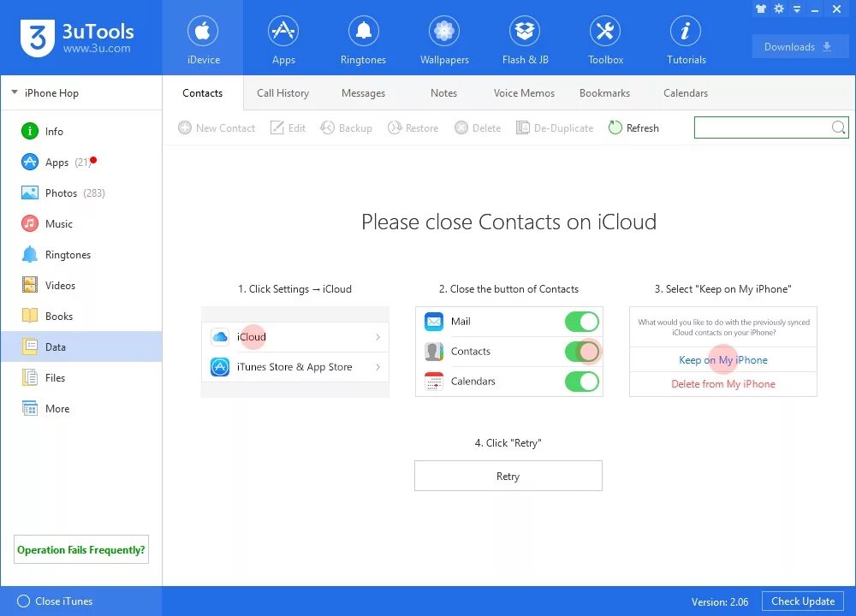
Task: Click the New Contact toolbar button
Action: pyautogui.click(x=217, y=127)
